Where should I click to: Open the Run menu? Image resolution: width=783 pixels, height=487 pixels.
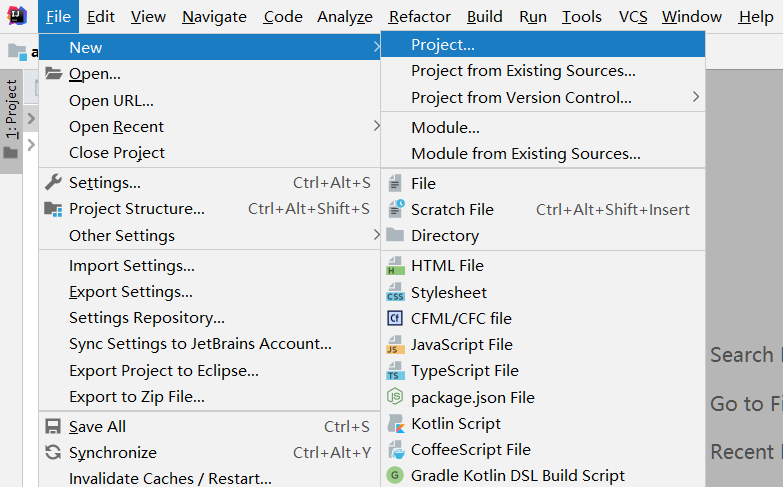pos(533,17)
